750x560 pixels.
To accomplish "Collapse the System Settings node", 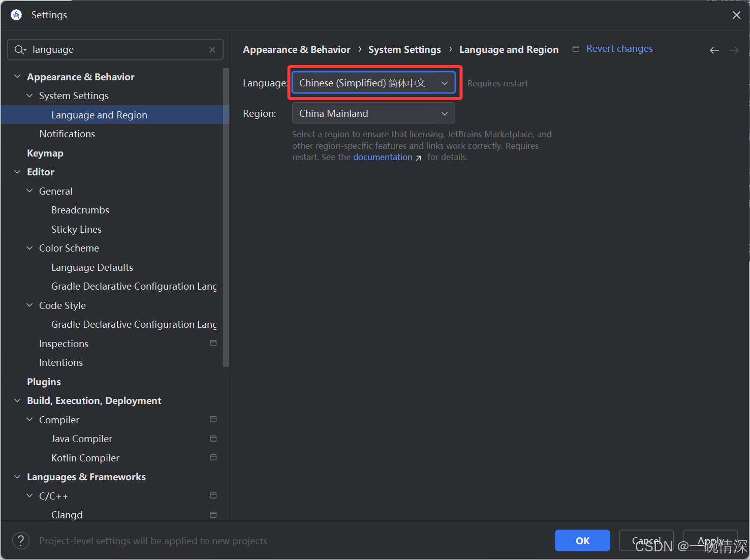I will pos(29,96).
